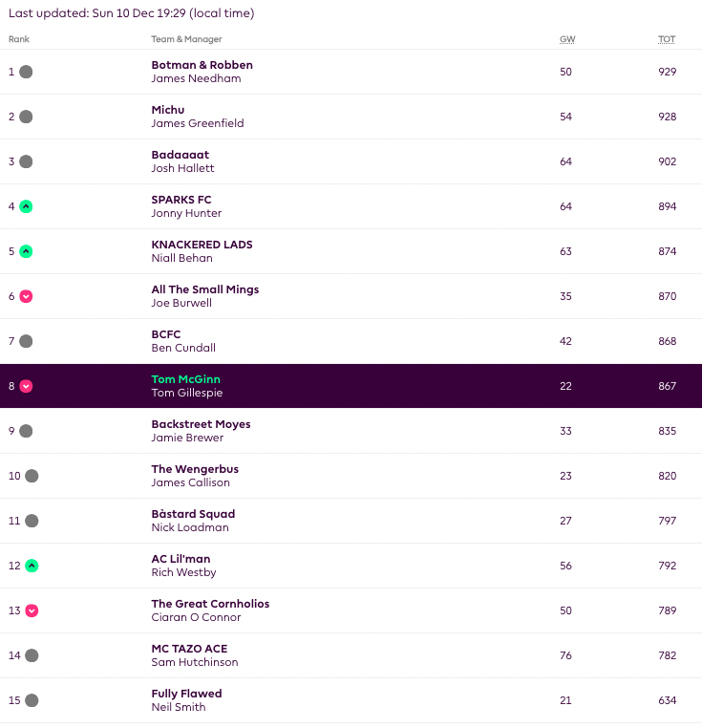The height and width of the screenshot is (728, 702).
Task: Click grey circle icon beside Botman & Robben
Action: click(26, 72)
